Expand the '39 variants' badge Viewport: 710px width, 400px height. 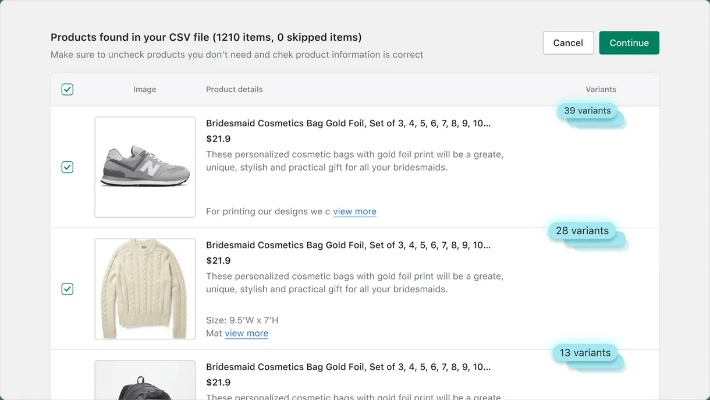(586, 110)
